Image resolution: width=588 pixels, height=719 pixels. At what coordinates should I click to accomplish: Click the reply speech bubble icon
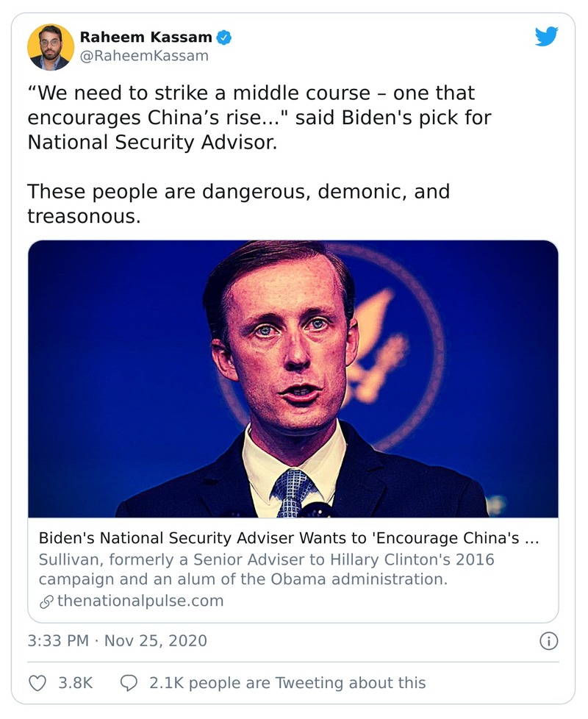[127, 682]
